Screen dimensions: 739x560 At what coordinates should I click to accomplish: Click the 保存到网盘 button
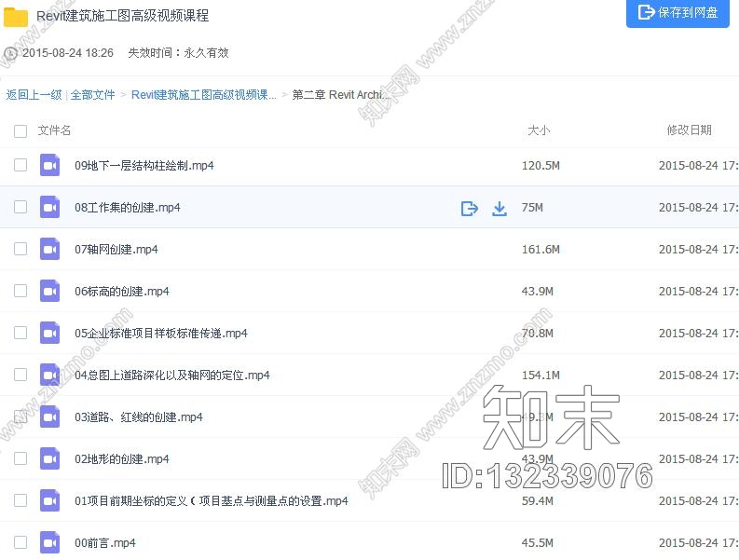[x=677, y=13]
